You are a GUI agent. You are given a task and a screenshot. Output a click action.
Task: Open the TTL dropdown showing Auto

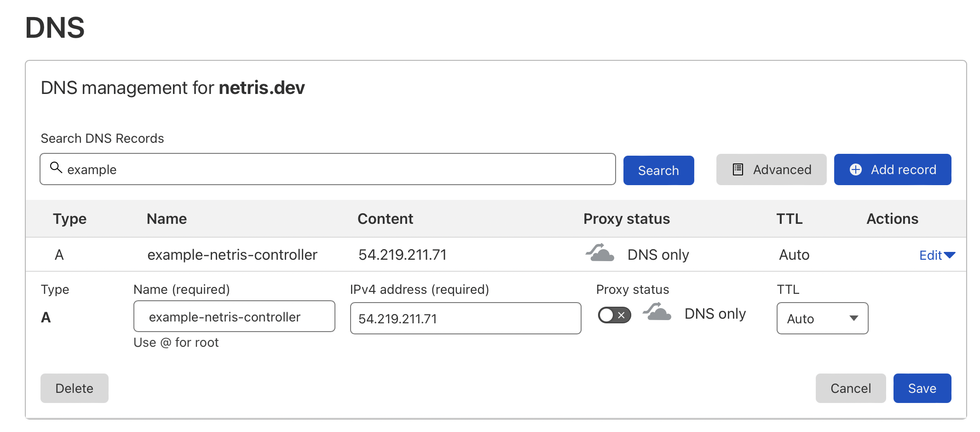822,318
